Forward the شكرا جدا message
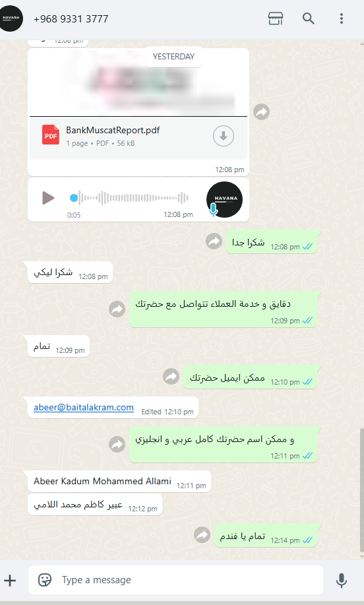This screenshot has height=605, width=364. (214, 241)
